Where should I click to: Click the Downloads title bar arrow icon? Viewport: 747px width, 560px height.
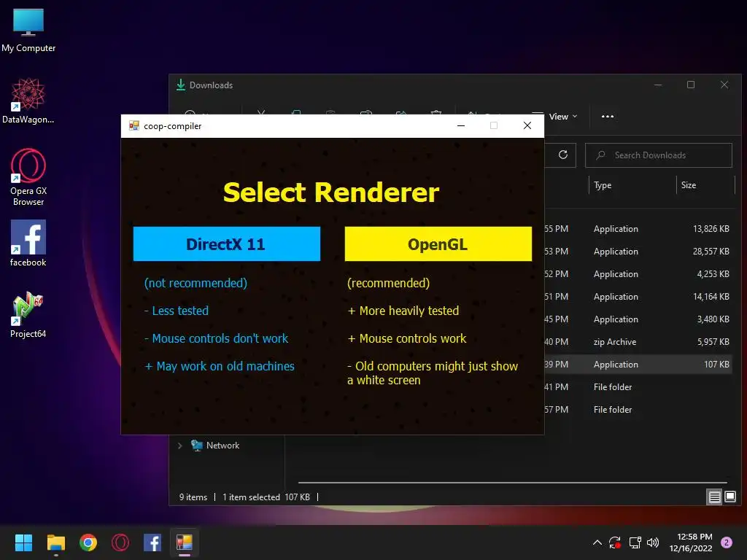181,85
